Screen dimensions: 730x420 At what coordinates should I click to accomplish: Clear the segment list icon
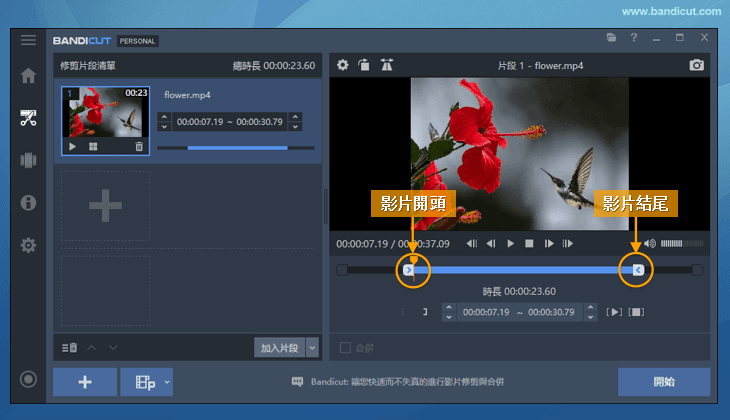point(69,348)
